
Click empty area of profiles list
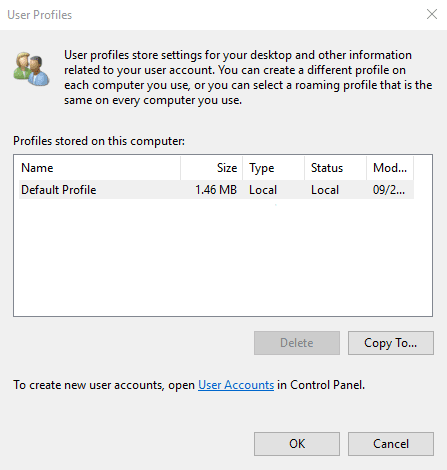pyautogui.click(x=223, y=257)
